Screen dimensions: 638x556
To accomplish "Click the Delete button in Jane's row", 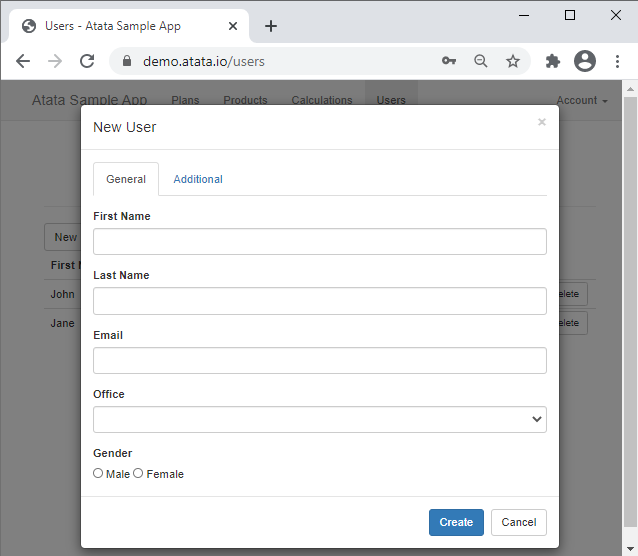I will (x=573, y=323).
